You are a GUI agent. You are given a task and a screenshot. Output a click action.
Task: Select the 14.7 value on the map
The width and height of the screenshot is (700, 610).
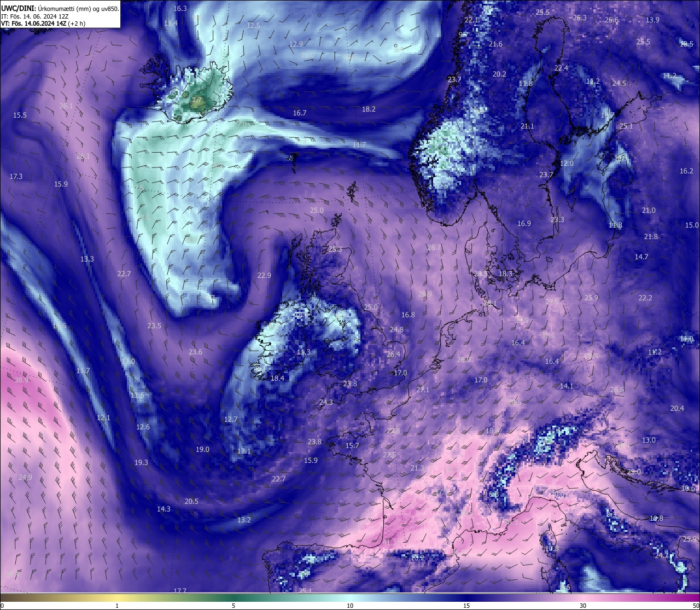point(641,257)
